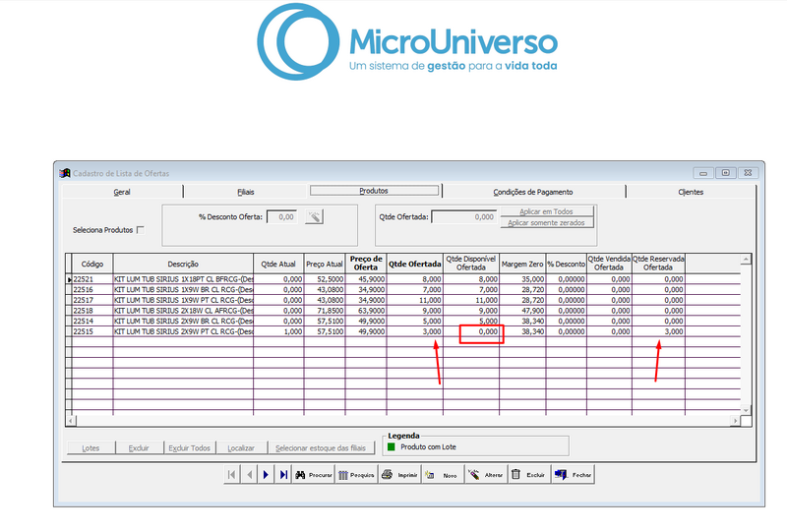Image resolution: width=787 pixels, height=532 pixels.
Task: Click the Código column header
Action: tap(92, 264)
